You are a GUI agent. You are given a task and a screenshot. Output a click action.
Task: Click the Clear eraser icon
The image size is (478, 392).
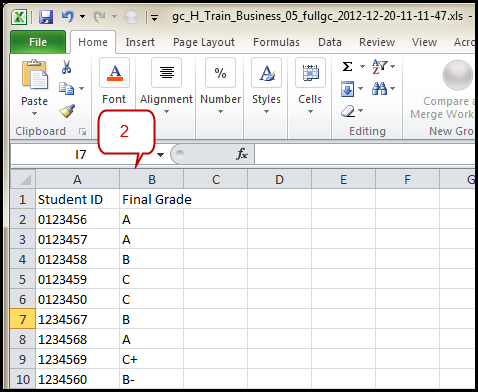(x=348, y=111)
